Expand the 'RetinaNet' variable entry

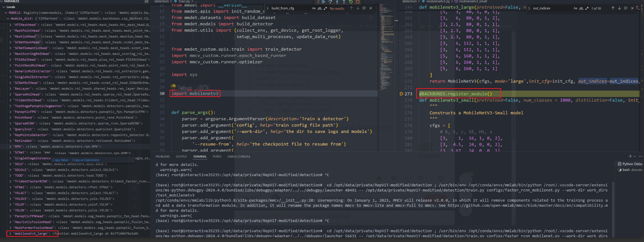pos(10,141)
